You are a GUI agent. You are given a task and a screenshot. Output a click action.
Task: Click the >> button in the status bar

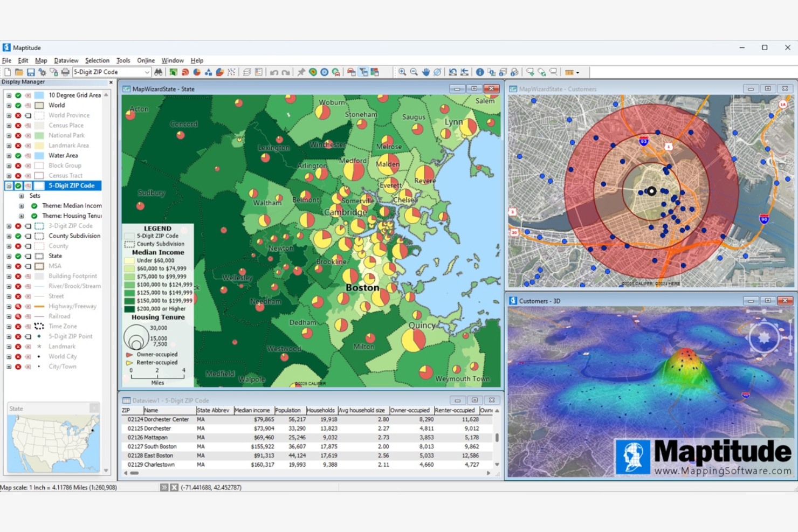164,487
